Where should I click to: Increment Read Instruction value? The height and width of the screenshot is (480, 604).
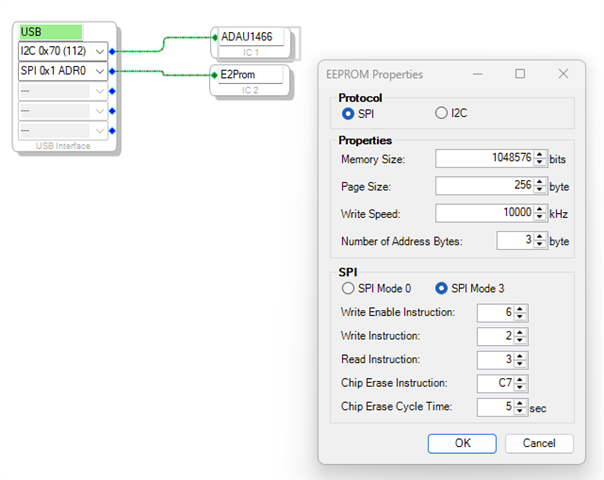pyautogui.click(x=520, y=356)
